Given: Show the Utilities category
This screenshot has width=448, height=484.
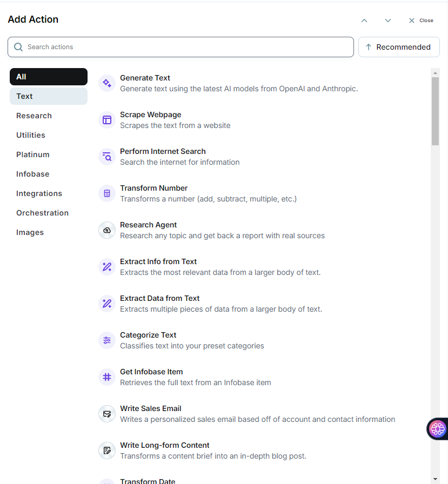Looking at the screenshot, I should pyautogui.click(x=31, y=135).
